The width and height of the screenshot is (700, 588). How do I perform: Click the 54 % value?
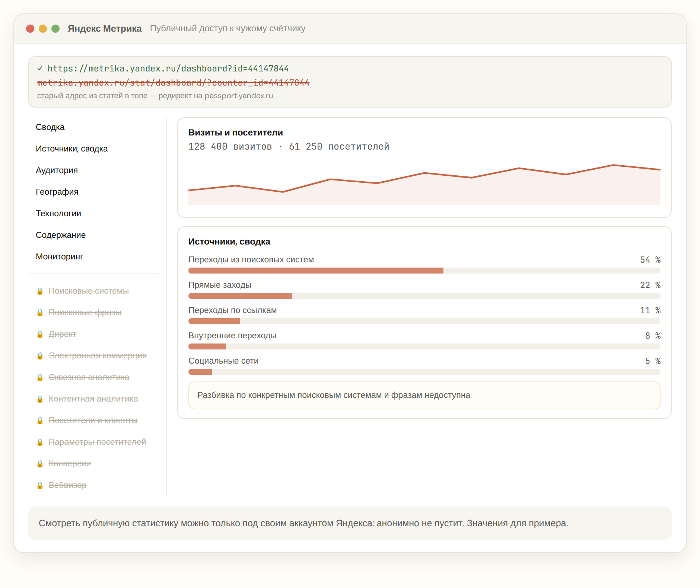(x=650, y=260)
